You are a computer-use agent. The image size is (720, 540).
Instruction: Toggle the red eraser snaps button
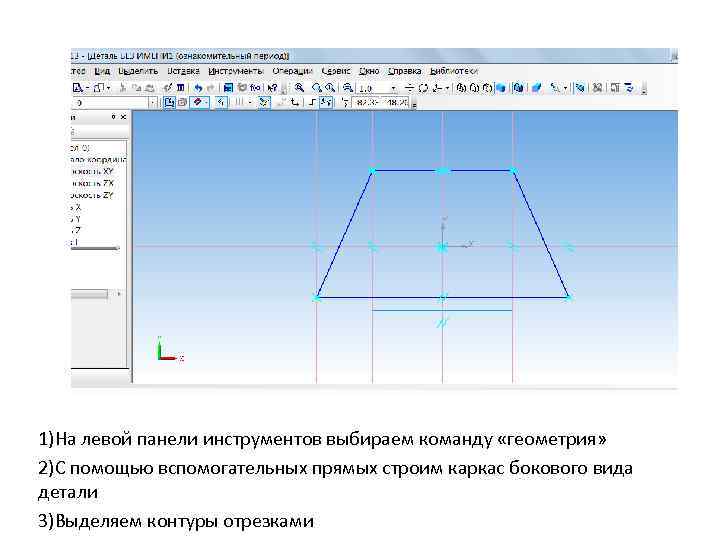197,102
